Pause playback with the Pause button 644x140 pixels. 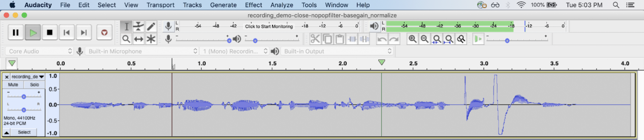click(x=16, y=32)
